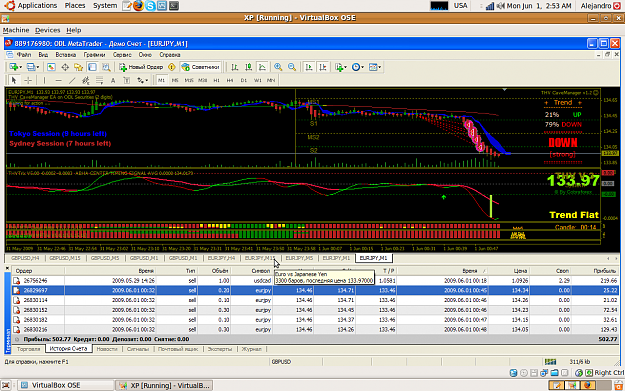Select the W1 timeframe button
This screenshot has height=391, width=625.
(x=257, y=80)
